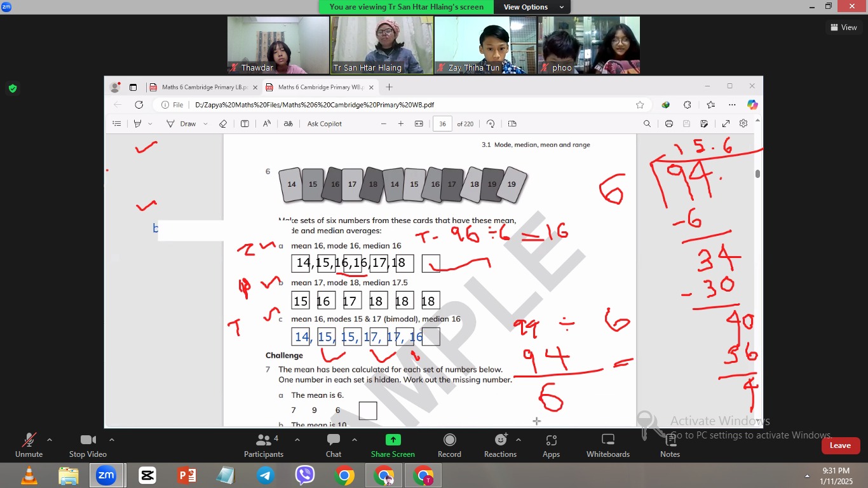
Task: Open Notes in Zoom
Action: [x=670, y=445]
